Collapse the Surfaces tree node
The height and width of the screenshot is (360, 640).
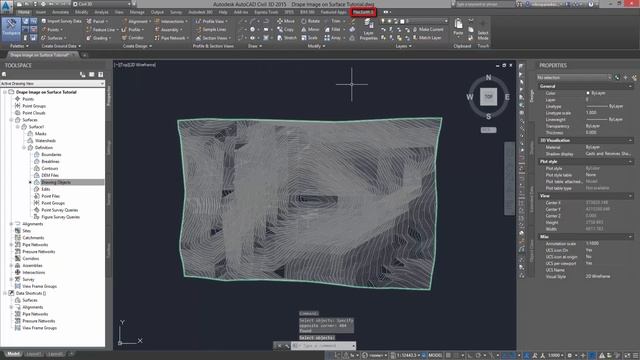click(11, 120)
